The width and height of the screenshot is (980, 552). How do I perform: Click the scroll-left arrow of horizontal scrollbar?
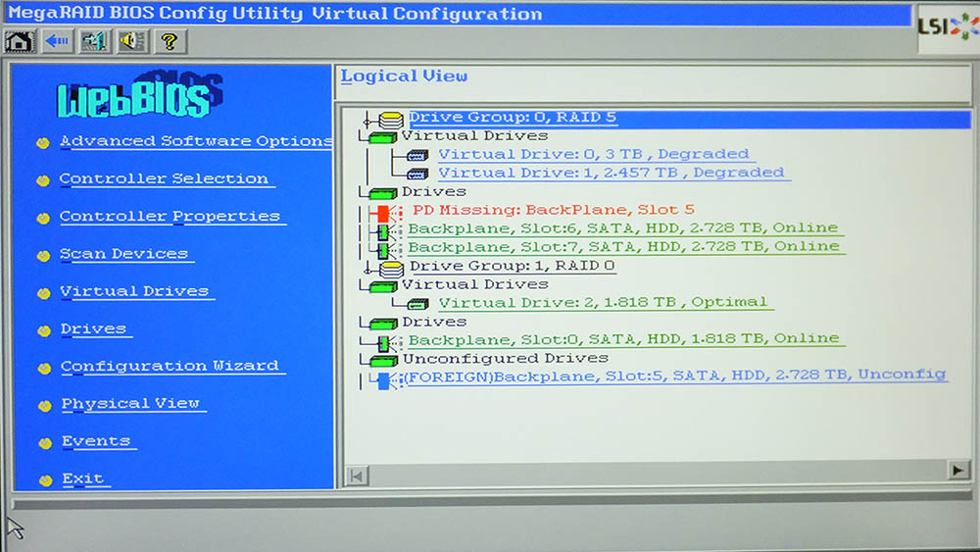[x=357, y=477]
